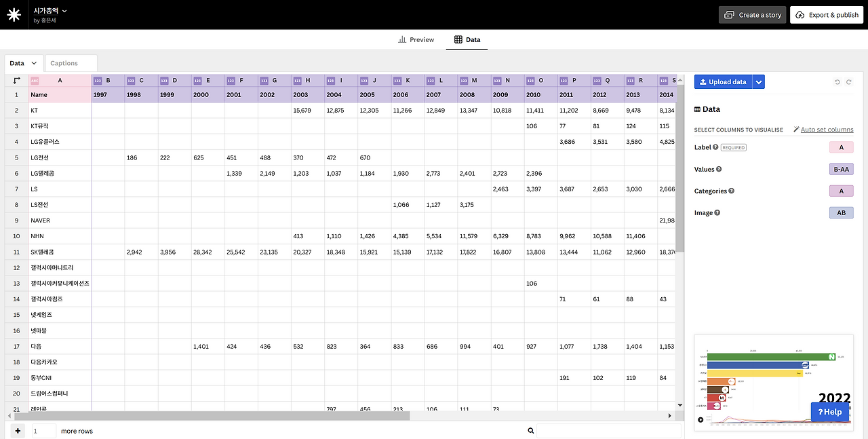This screenshot has width=868, height=439.
Task: Click the search magnifier icon at bottom
Action: click(x=531, y=430)
